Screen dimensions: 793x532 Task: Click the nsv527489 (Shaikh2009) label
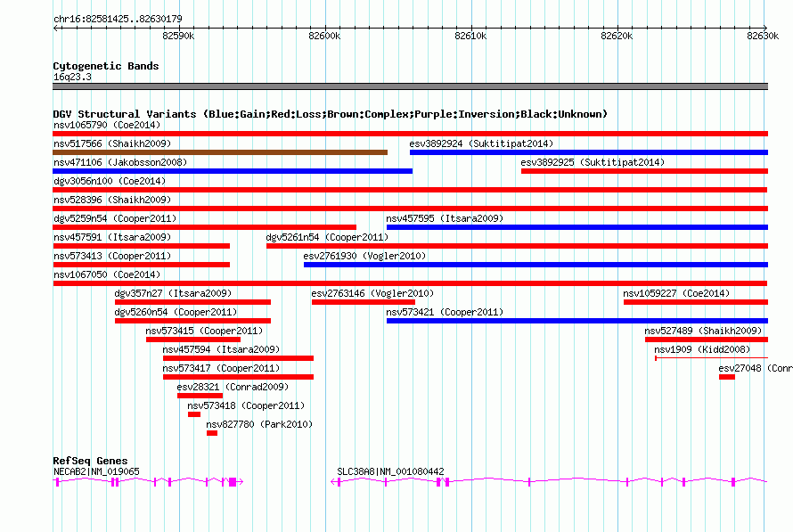coord(703,331)
